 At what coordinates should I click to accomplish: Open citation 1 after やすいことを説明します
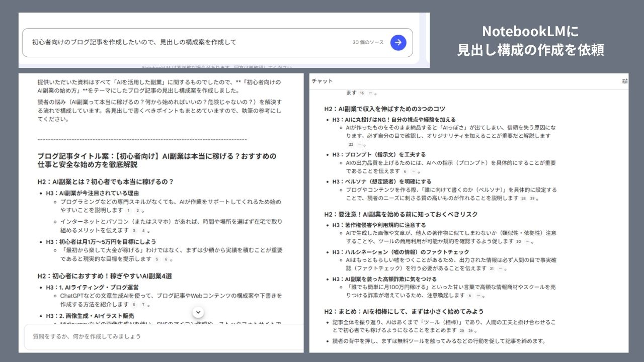pos(128,211)
